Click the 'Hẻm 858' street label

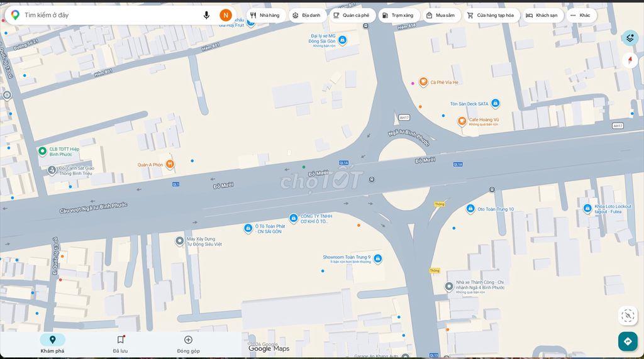coord(407,26)
